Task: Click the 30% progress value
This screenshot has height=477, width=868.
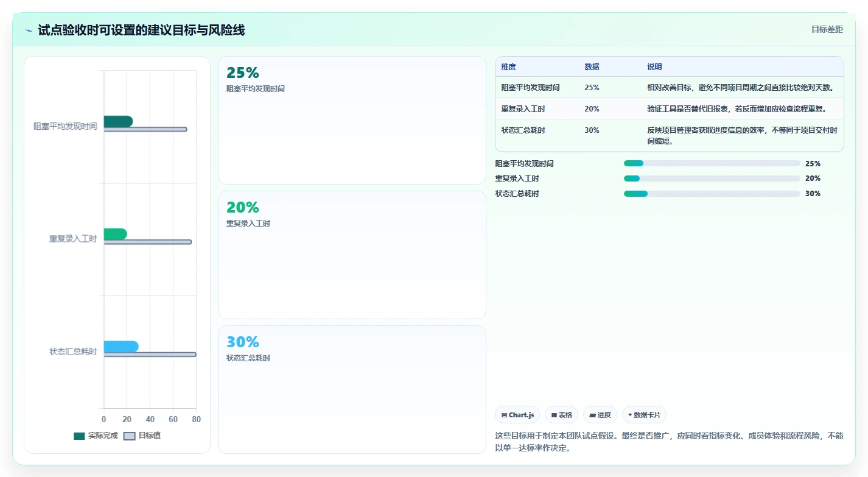Action: pos(813,194)
